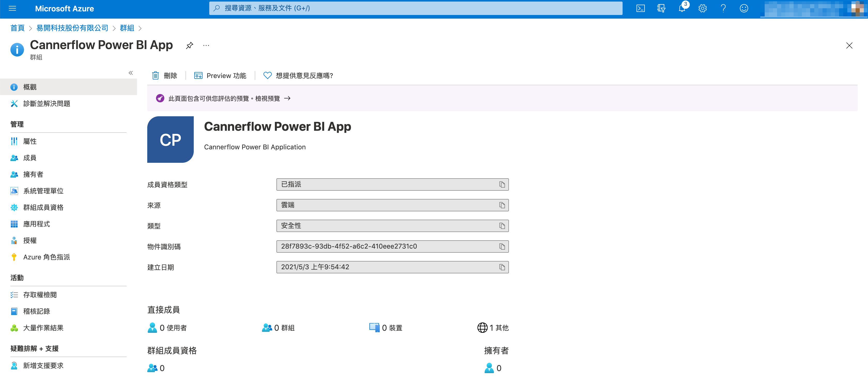The image size is (868, 385).
Task: Open 1 其他 direct members
Action: point(493,328)
